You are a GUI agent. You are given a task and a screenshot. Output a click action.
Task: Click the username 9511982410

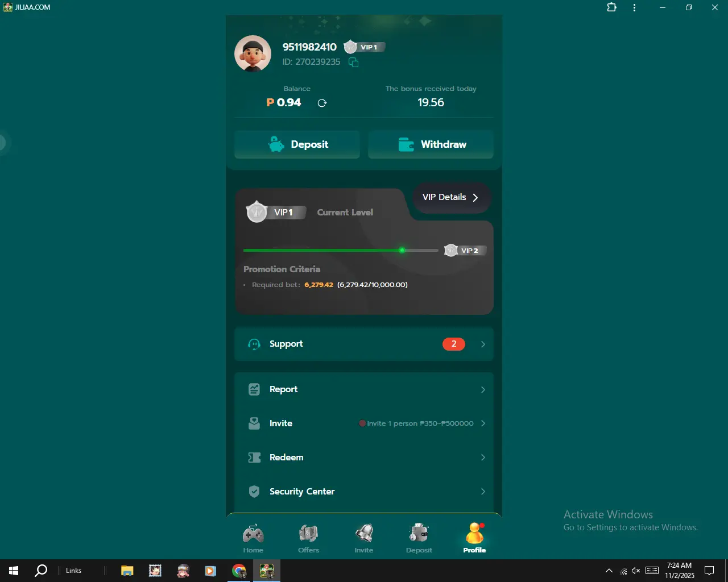point(309,47)
